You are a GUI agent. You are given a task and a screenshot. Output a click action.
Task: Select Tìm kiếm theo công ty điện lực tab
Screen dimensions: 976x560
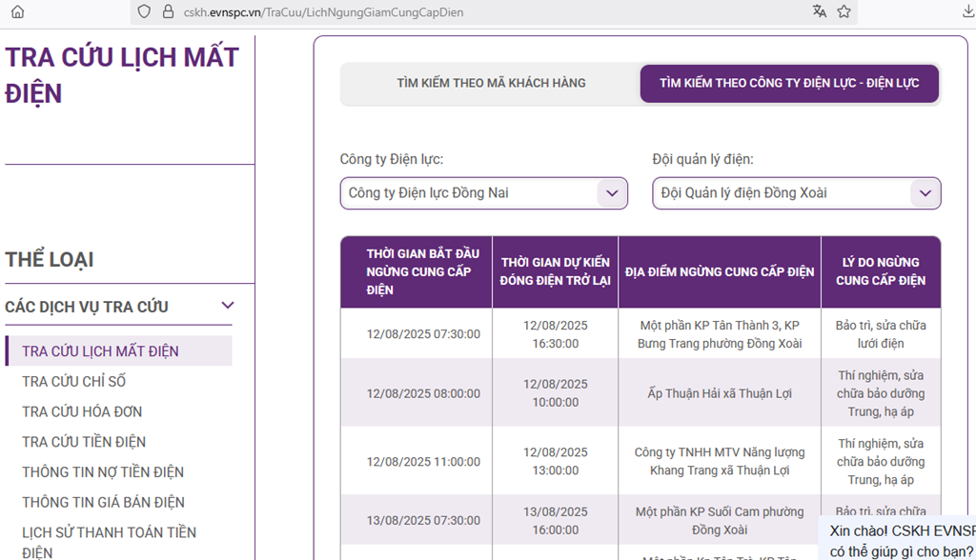789,84
